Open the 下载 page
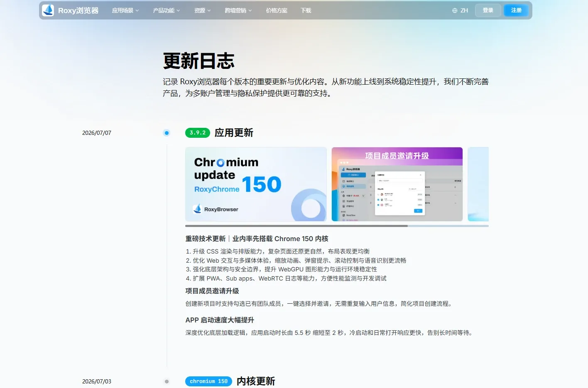This screenshot has width=588, height=388. (306, 10)
